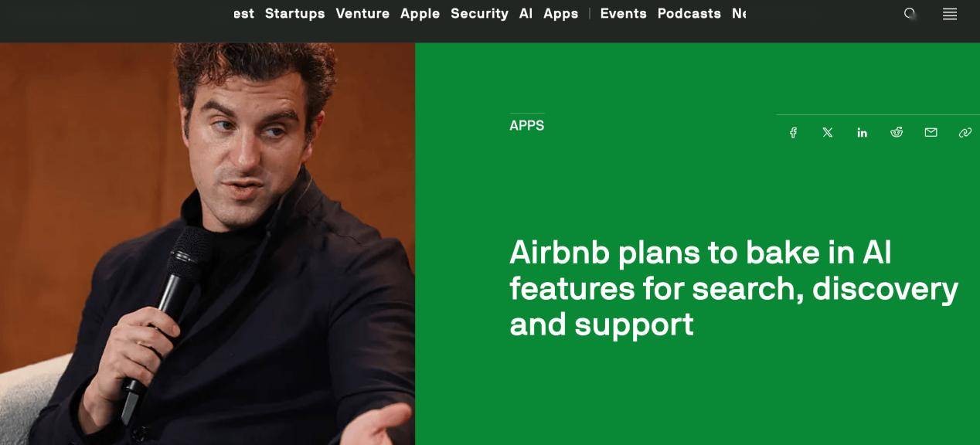Open the search icon in header
980x445 pixels.
910,13
